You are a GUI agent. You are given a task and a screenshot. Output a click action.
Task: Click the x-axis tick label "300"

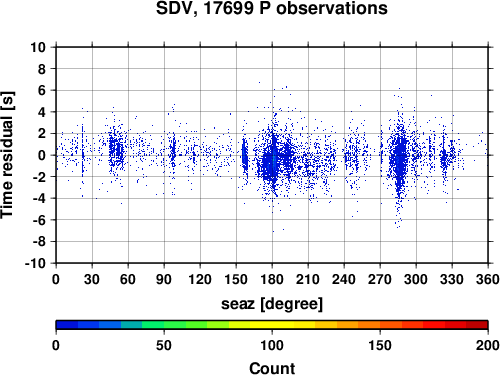coord(416,279)
